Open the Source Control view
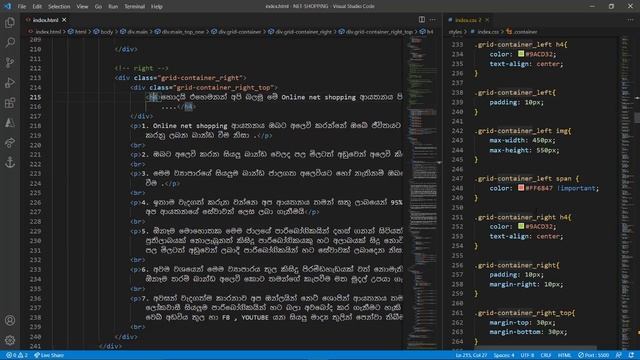Screen dimensions: 640x360 [x=10, y=62]
